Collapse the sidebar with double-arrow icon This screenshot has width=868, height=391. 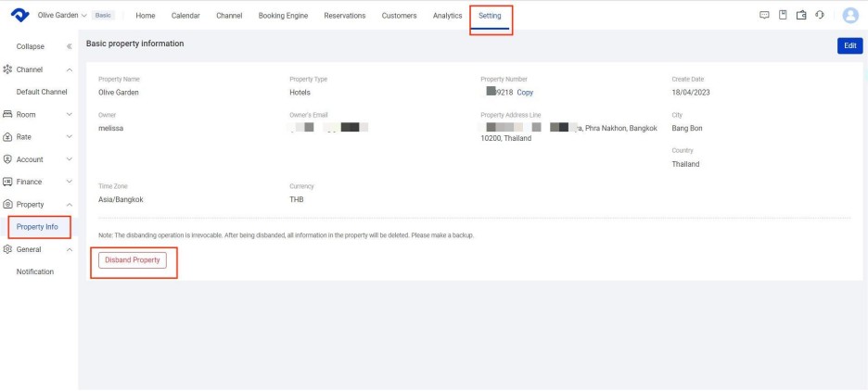click(x=69, y=46)
